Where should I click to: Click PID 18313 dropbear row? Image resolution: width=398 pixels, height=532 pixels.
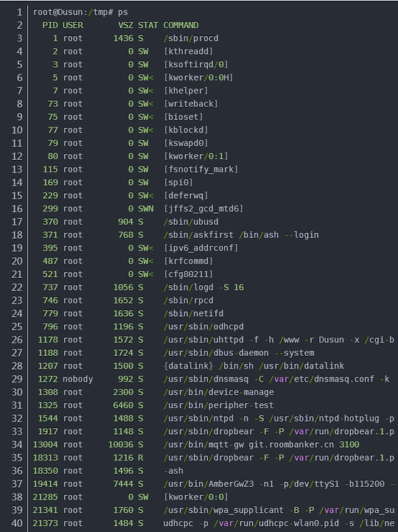tap(214, 458)
